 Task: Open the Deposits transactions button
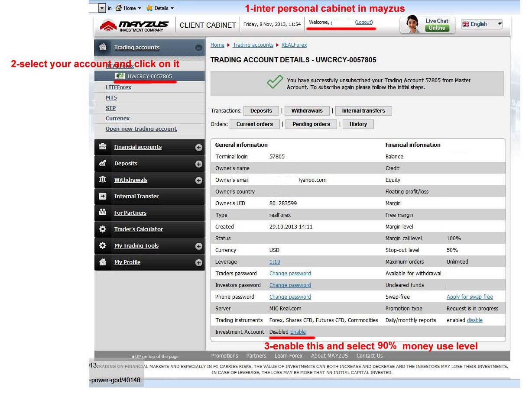(x=261, y=111)
